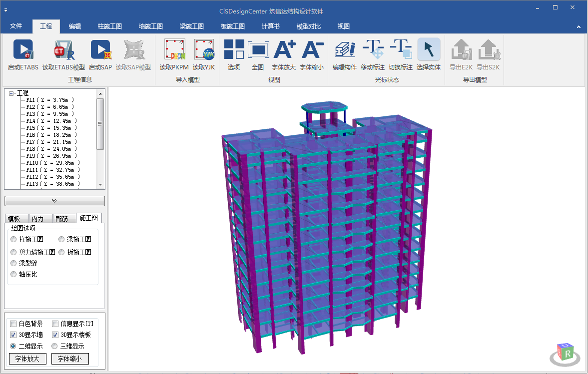588x374 pixels.
Task: Switch to the 柱施工图 ribbon tab
Action: tap(110, 26)
